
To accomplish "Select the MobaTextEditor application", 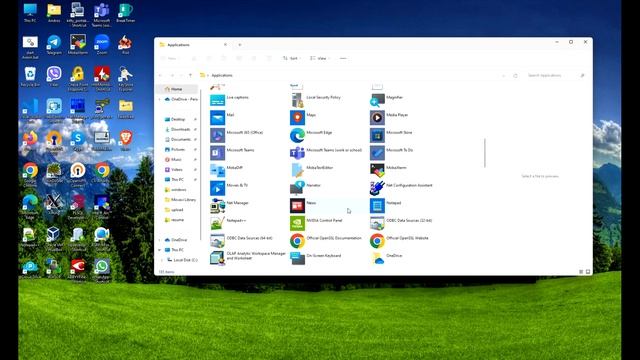I will click(312, 170).
